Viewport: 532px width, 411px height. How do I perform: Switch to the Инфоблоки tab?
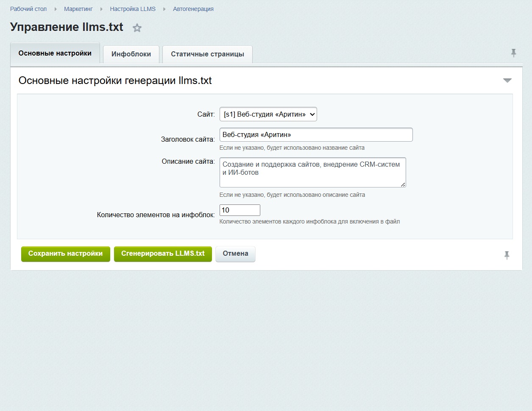(131, 54)
